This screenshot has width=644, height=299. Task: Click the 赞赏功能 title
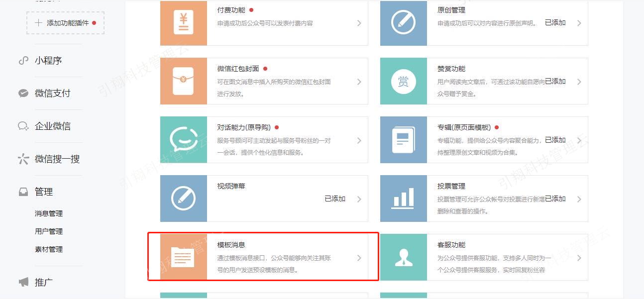pyautogui.click(x=451, y=69)
